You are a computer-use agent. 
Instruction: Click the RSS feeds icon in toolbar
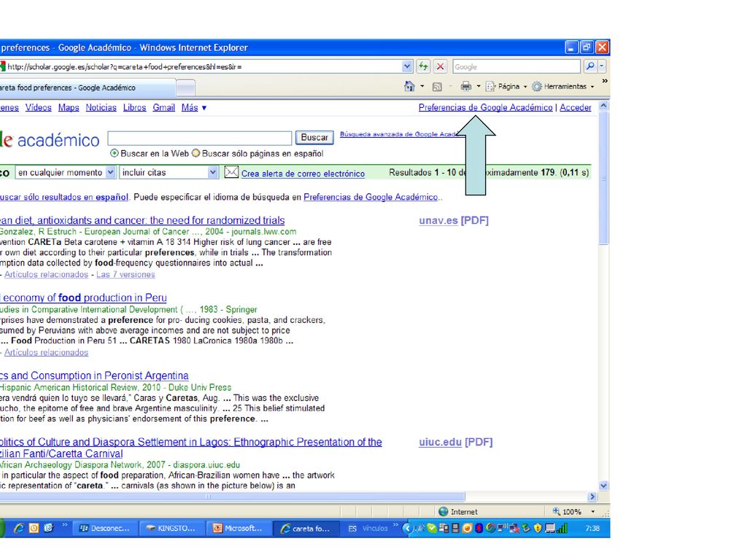[x=437, y=87]
